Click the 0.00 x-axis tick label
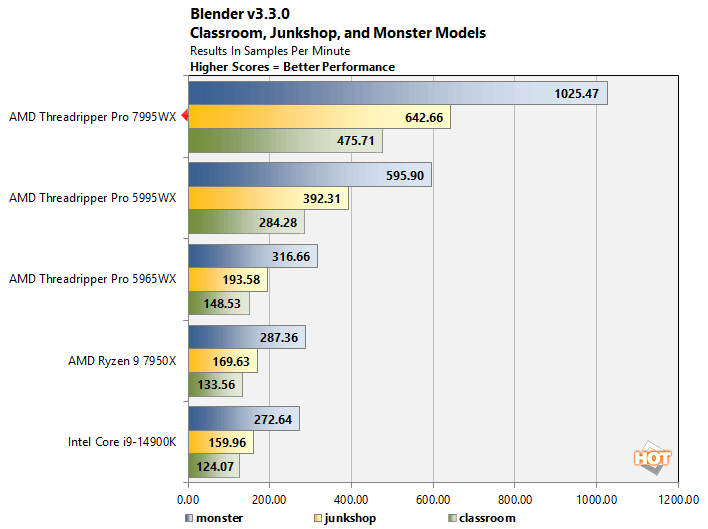This screenshot has height=529, width=708. [x=188, y=500]
